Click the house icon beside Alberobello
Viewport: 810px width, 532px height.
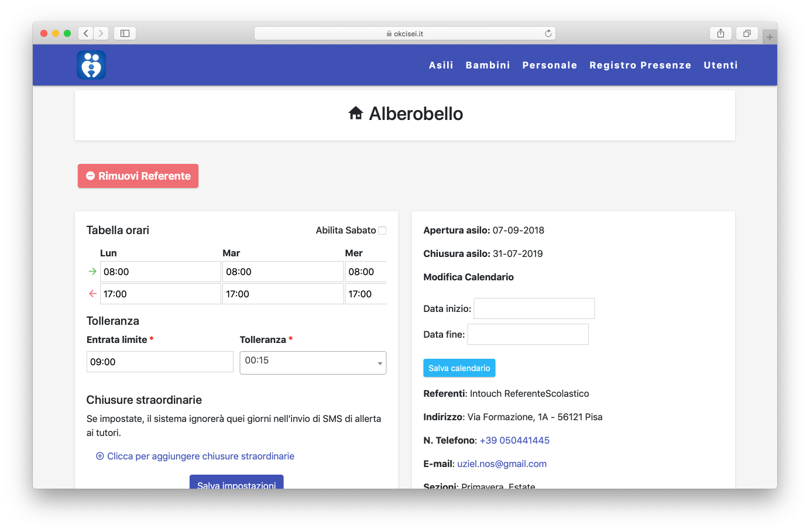[355, 113]
